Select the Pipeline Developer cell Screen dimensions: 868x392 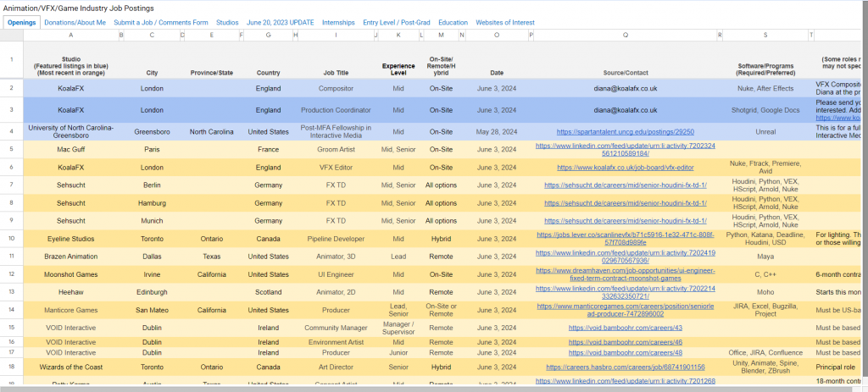pyautogui.click(x=336, y=239)
